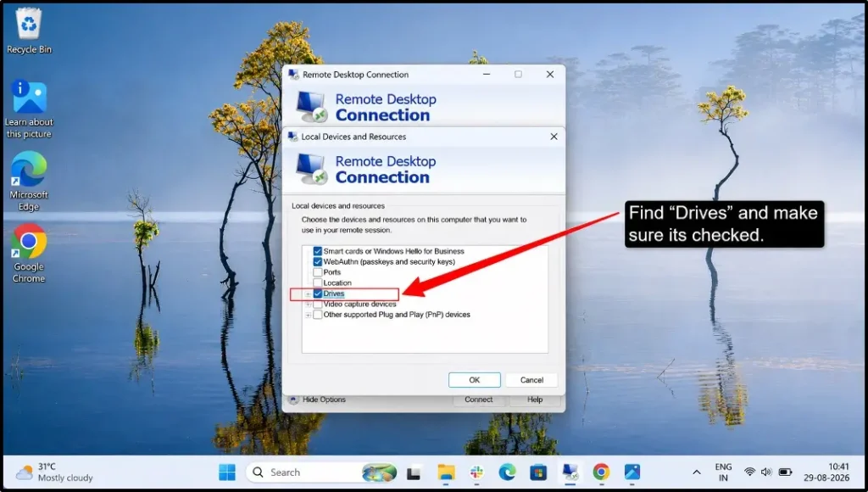Open Task View from the taskbar
The width and height of the screenshot is (868, 492).
coord(414,472)
